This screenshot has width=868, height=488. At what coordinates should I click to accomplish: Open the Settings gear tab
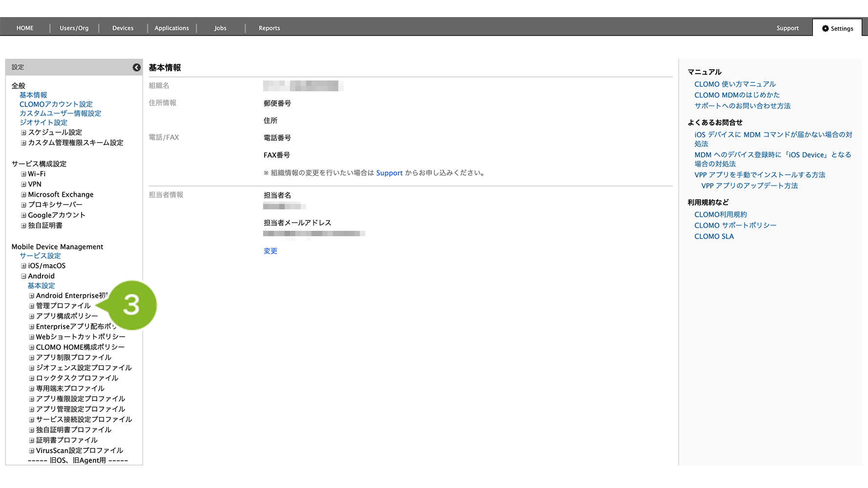[837, 28]
